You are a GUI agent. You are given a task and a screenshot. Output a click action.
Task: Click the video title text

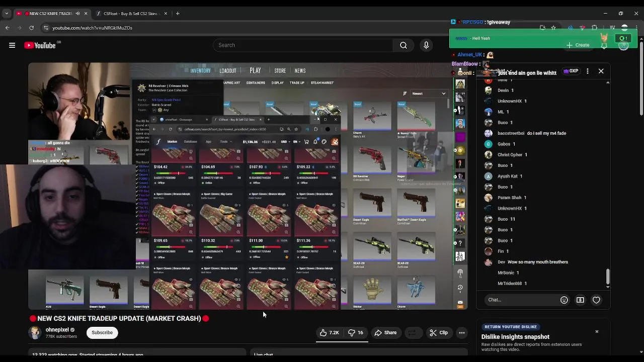pos(119,318)
